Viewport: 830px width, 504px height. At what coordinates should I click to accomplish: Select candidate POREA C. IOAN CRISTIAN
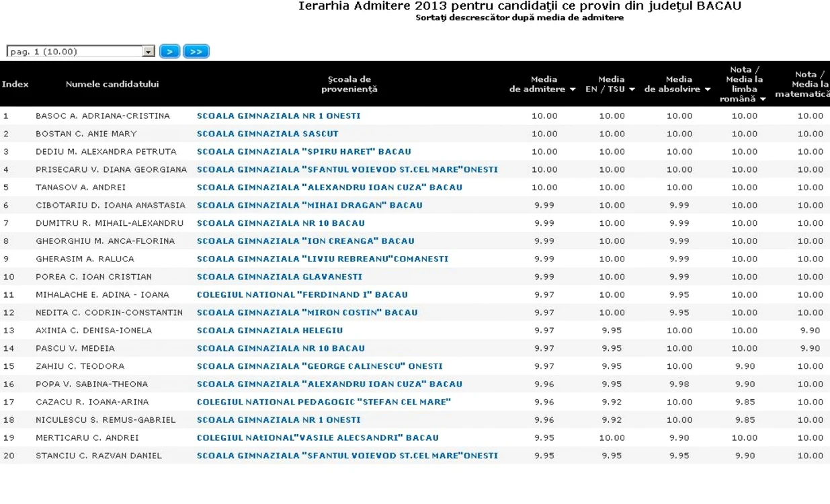tap(94, 277)
